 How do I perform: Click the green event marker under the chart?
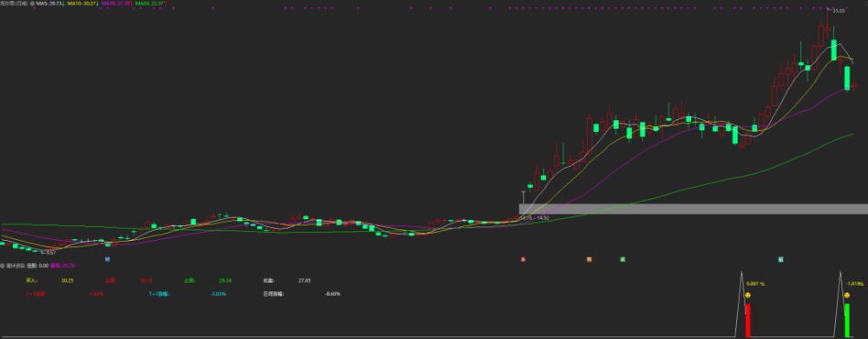[x=622, y=259]
